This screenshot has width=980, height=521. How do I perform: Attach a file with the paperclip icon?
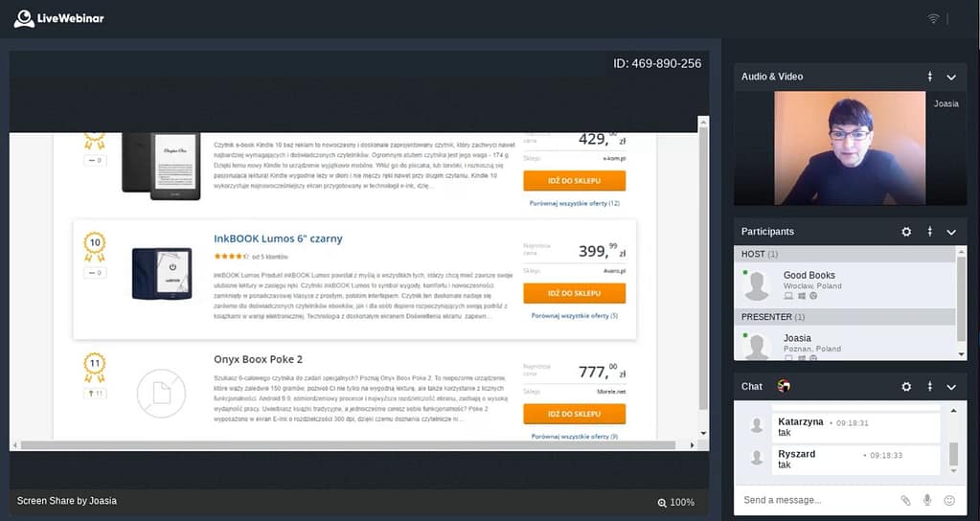pos(905,500)
